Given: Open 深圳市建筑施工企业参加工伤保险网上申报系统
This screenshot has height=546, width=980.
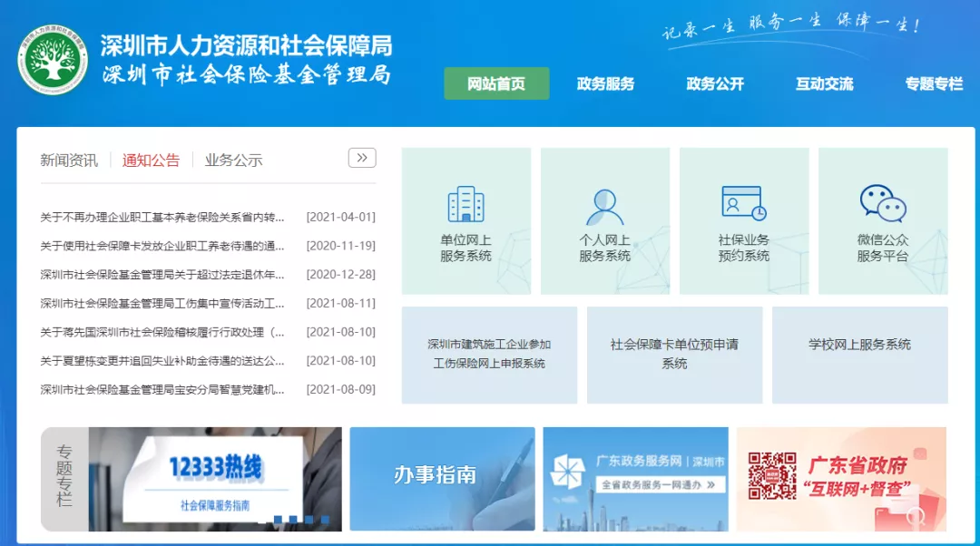Looking at the screenshot, I should pos(489,355).
